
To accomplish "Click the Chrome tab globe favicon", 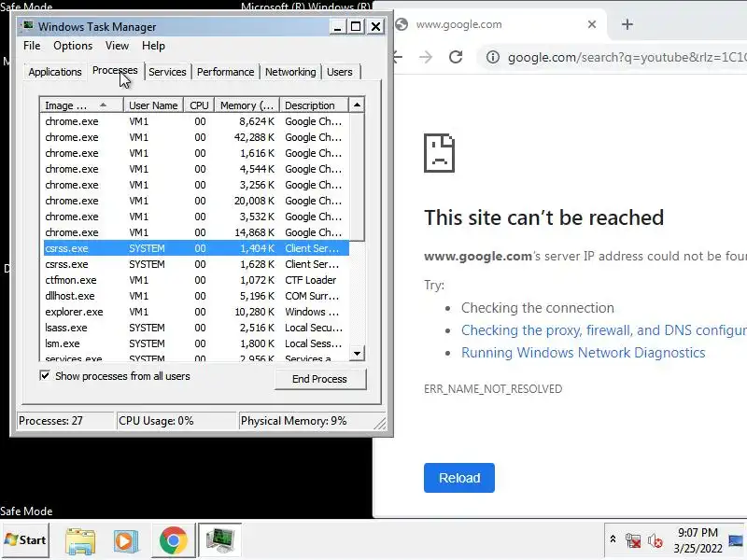I will pyautogui.click(x=402, y=24).
